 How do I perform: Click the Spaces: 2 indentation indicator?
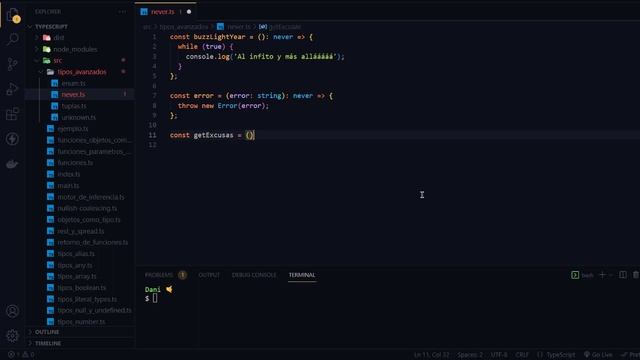[x=470, y=355]
